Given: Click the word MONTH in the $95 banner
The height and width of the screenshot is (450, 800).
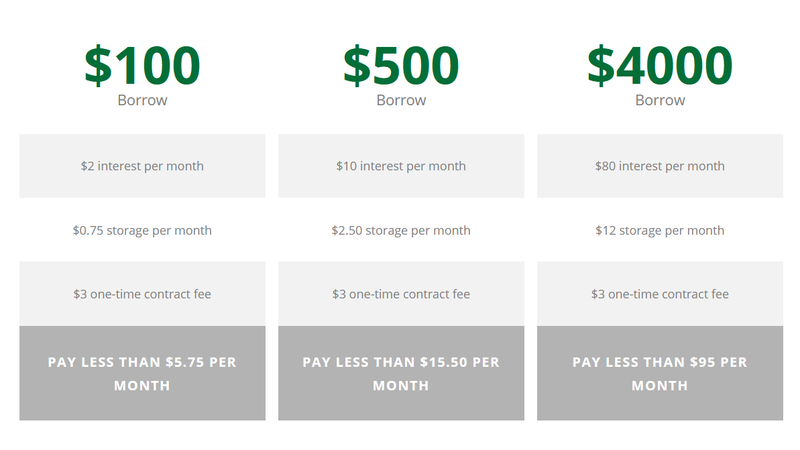Looking at the screenshot, I should click(x=660, y=386).
